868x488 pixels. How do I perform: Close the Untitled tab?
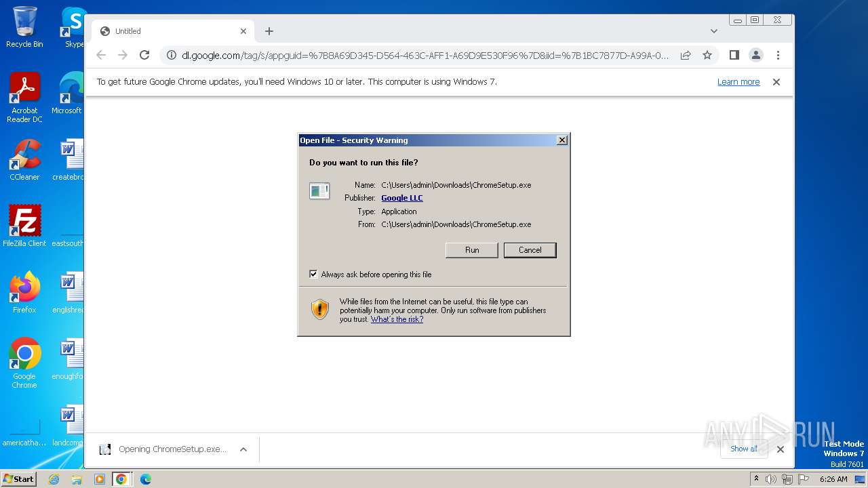(x=243, y=31)
